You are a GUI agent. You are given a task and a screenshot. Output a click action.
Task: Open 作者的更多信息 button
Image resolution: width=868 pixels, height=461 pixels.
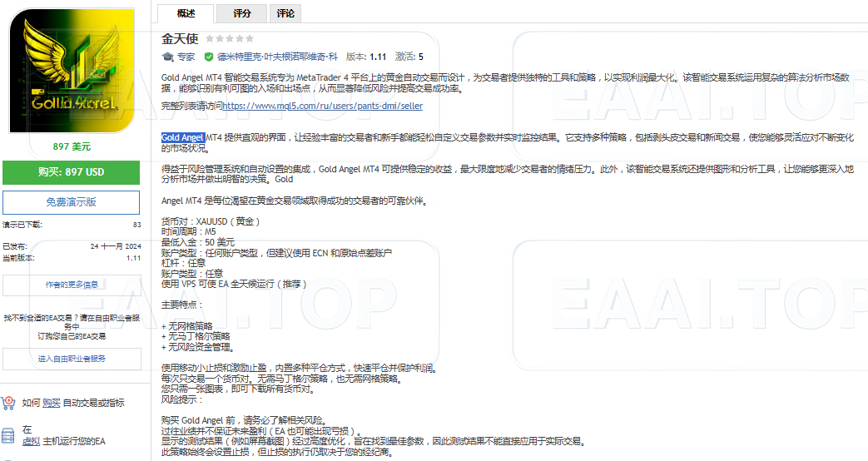(72, 285)
